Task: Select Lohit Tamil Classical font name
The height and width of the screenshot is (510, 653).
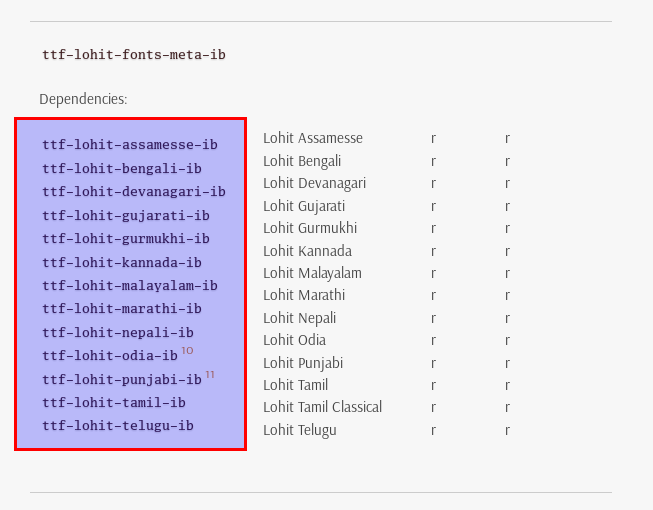Action: [x=322, y=407]
